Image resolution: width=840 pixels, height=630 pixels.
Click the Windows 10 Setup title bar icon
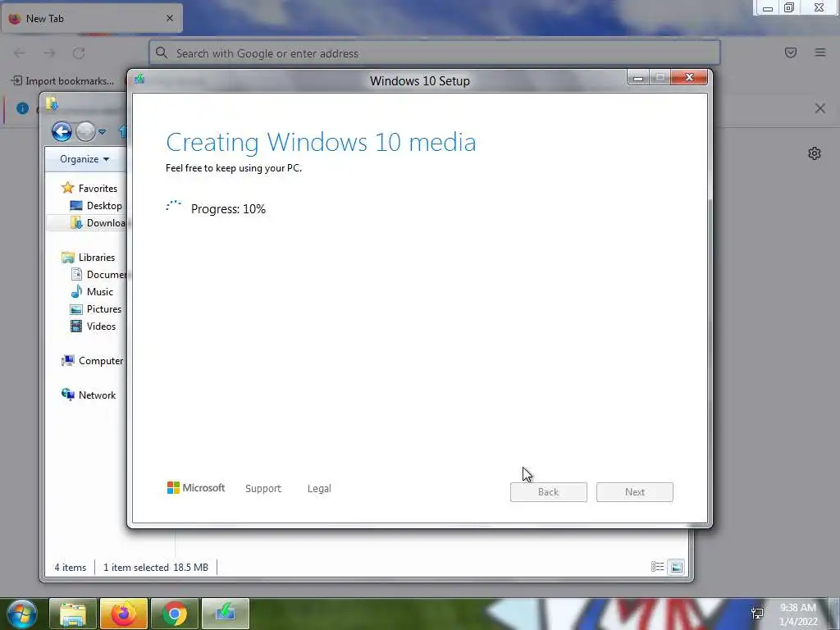pos(139,80)
